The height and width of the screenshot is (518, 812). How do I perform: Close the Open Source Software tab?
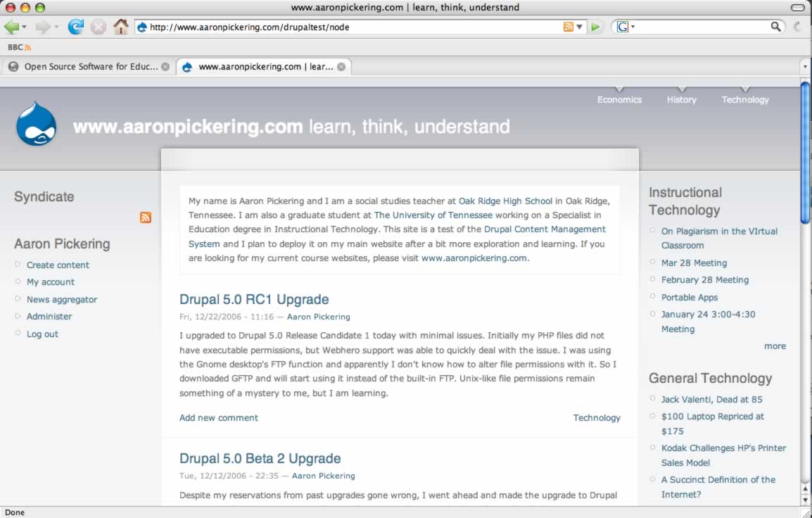(165, 67)
